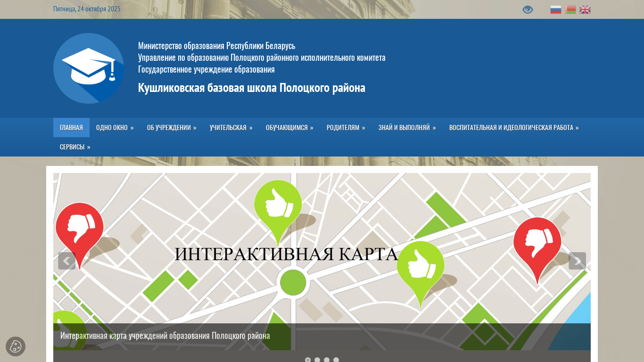Go to previous slide with left arrow
Screen dimensions: 644x362
pyautogui.click(x=66, y=261)
